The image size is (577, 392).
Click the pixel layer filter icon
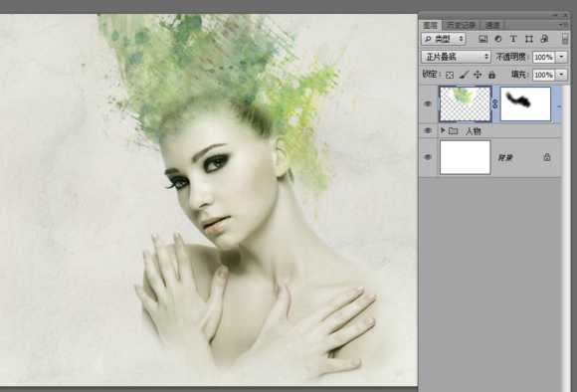[x=482, y=39]
